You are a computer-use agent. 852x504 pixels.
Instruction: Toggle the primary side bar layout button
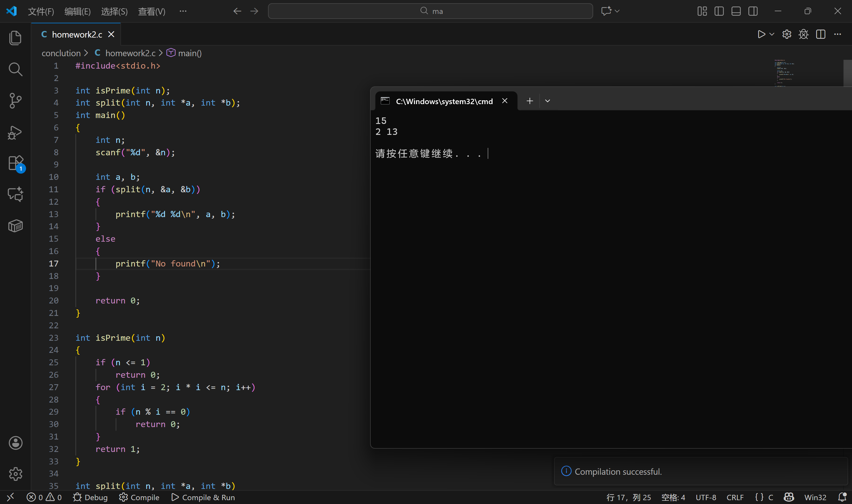pos(719,11)
